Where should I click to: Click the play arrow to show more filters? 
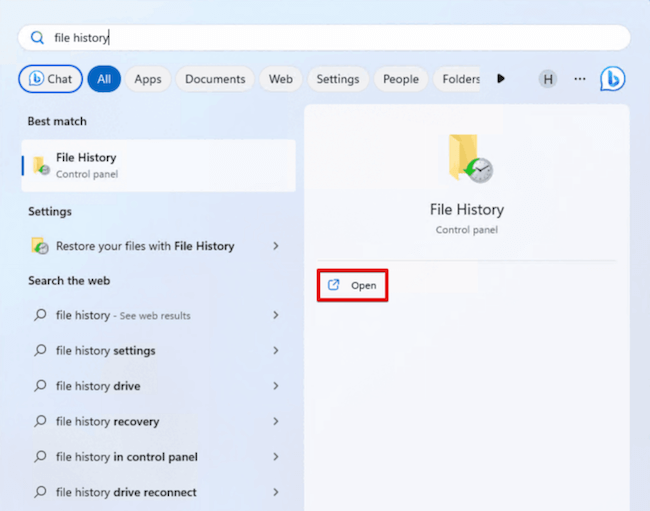501,79
